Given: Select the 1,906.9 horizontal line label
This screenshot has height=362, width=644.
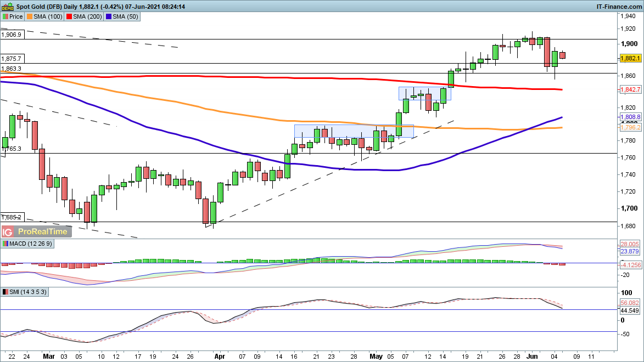Looking at the screenshot, I should click(x=12, y=34).
